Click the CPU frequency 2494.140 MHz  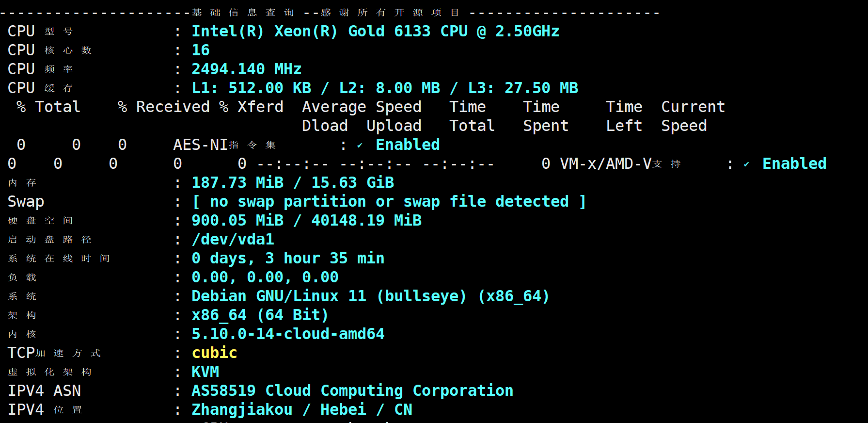tap(247, 69)
